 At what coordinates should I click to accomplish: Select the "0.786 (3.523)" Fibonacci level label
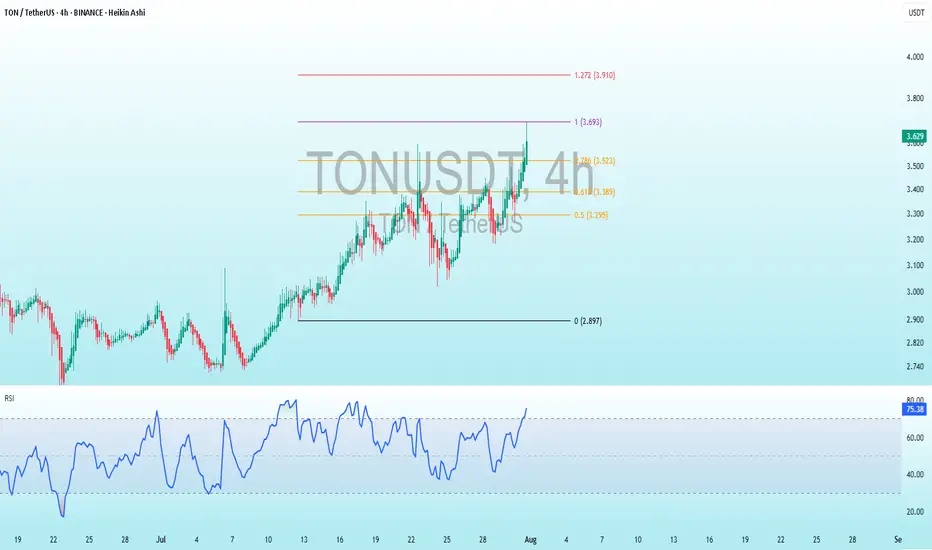click(594, 161)
